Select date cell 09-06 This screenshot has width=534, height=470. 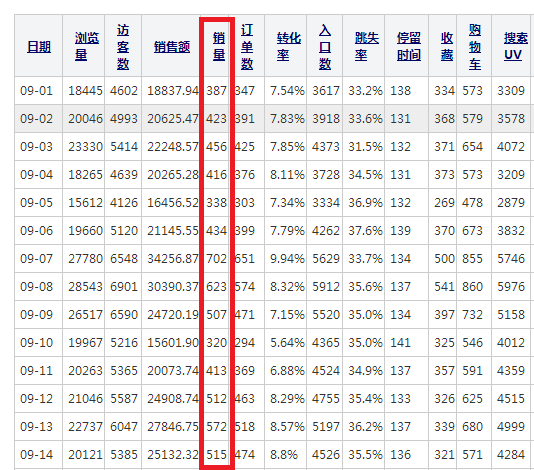pyautogui.click(x=36, y=231)
